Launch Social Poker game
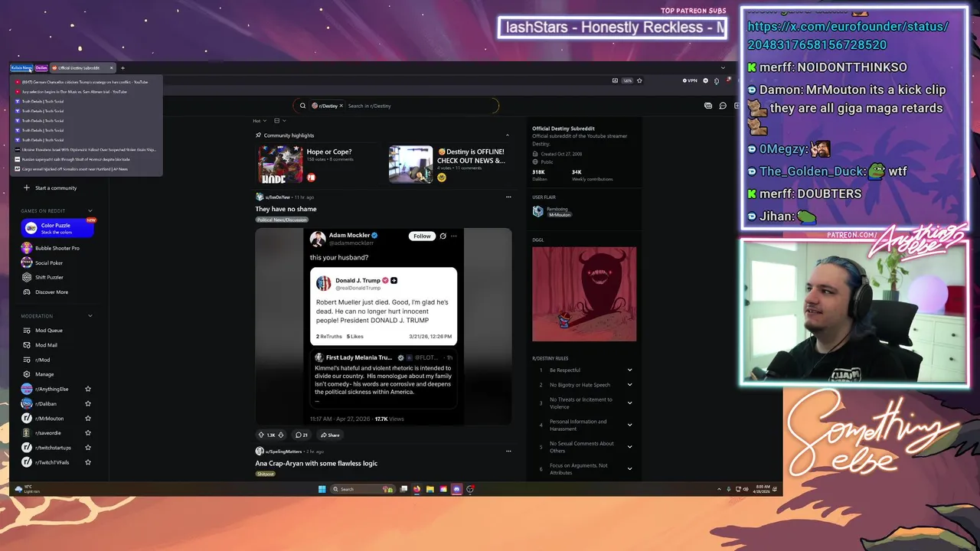 click(42, 262)
